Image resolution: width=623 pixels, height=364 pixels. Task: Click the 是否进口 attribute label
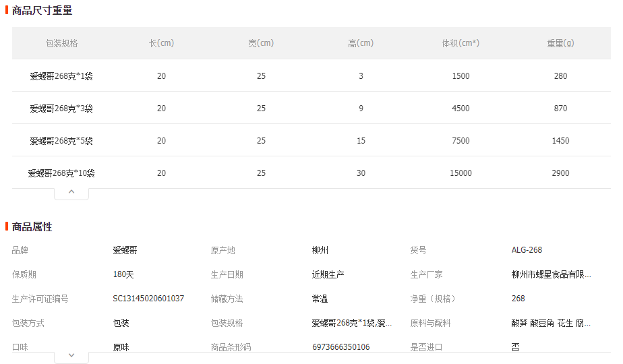426,347
